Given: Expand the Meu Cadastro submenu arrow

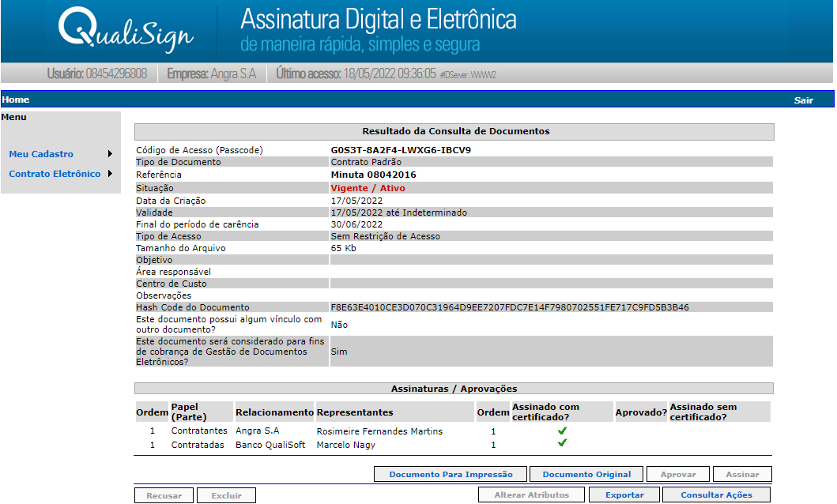Looking at the screenshot, I should tap(110, 154).
